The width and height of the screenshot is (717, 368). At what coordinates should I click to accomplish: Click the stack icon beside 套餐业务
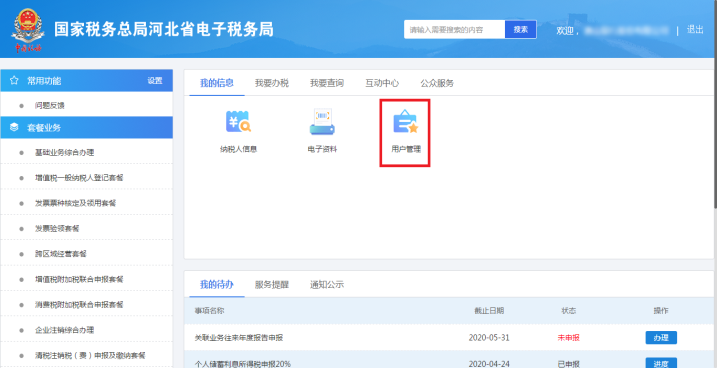click(x=14, y=128)
